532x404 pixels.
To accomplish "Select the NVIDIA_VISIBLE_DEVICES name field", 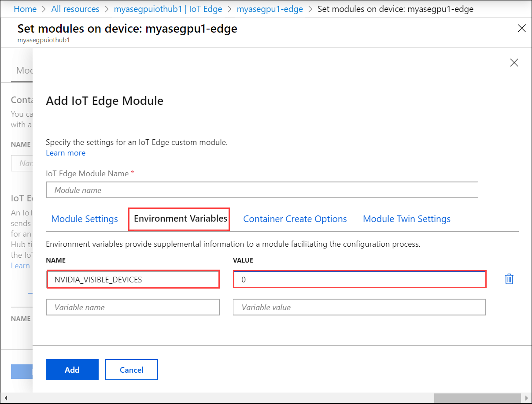I will coord(133,279).
